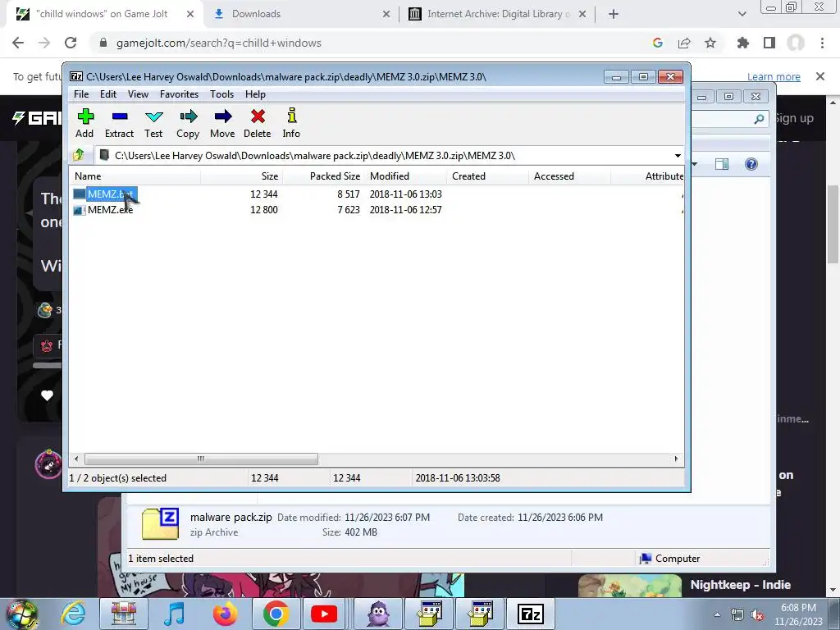The height and width of the screenshot is (630, 840).
Task: Open the Chrome profile avatar
Action: 796,43
